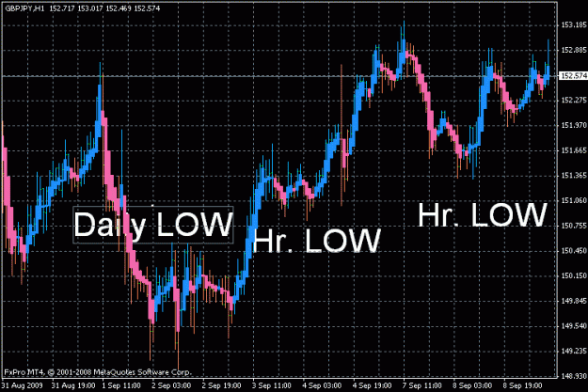Click the 150.150 price axis label
Image resolution: width=588 pixels, height=392 pixels.
tap(574, 275)
